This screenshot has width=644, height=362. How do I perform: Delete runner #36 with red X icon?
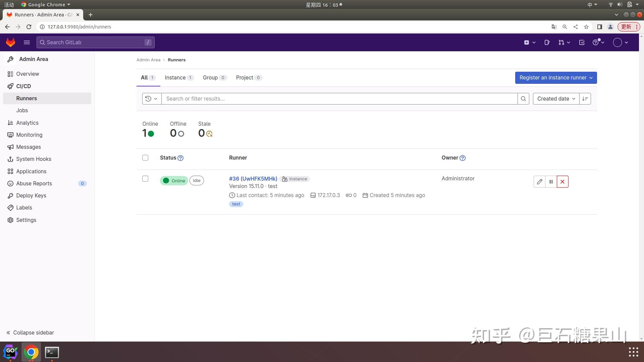click(x=562, y=181)
